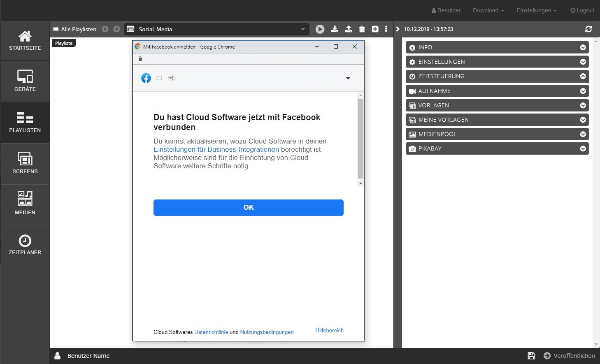Image resolution: width=600 pixels, height=364 pixels.
Task: Click the Facebook dialog vertical scrollbar
Action: (x=360, y=138)
